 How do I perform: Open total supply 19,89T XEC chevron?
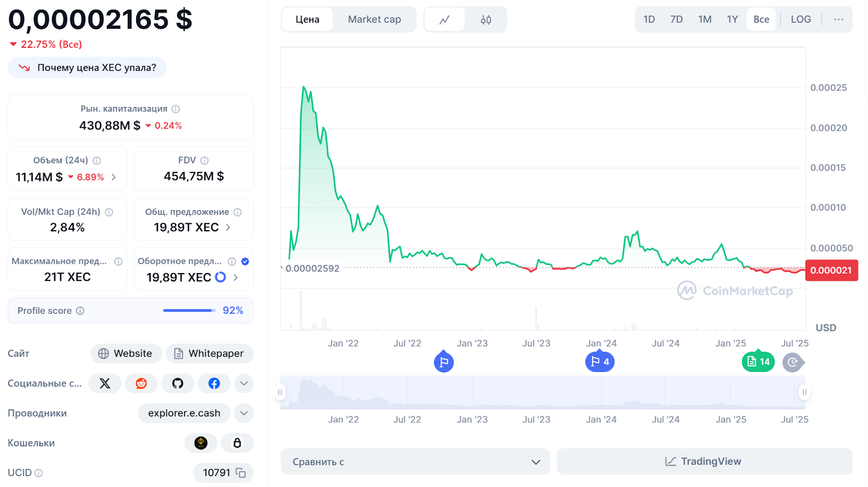point(228,227)
